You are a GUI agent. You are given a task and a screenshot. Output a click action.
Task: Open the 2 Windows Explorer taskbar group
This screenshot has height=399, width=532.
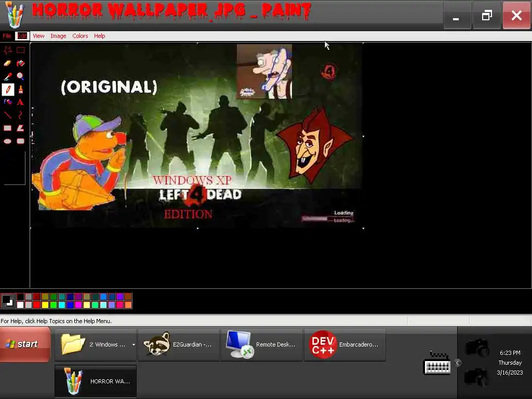96,344
